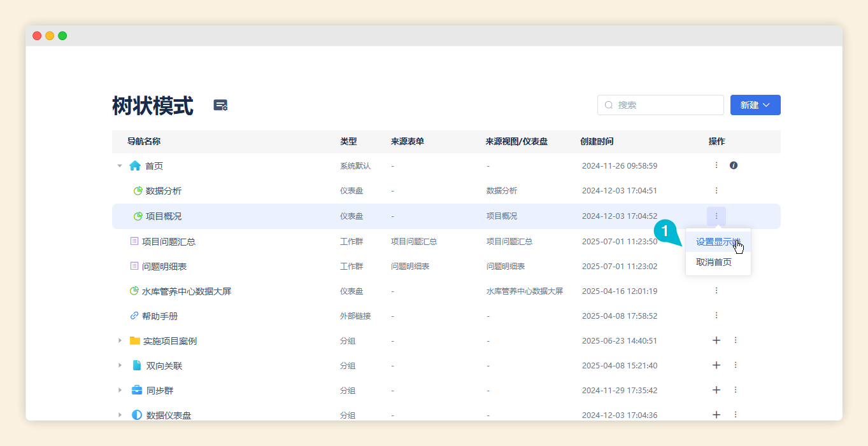Click the plus icon in 同步群 row
Screen dimensions: 868x446
click(716, 390)
